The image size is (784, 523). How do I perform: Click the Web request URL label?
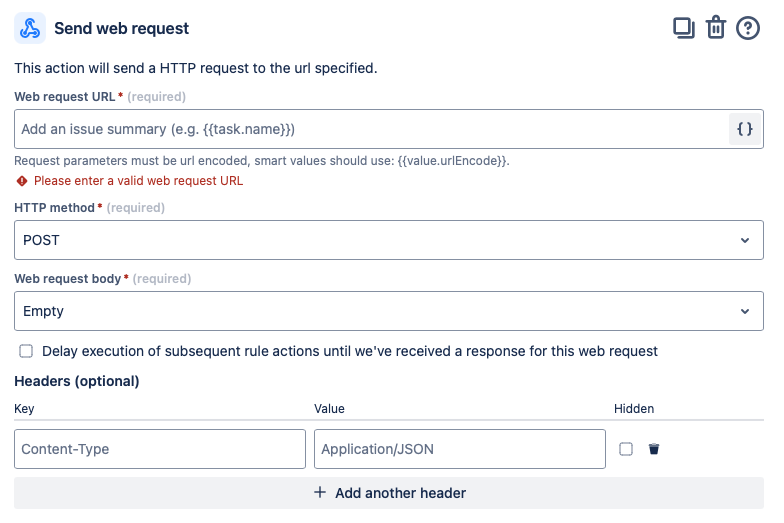coord(65,96)
